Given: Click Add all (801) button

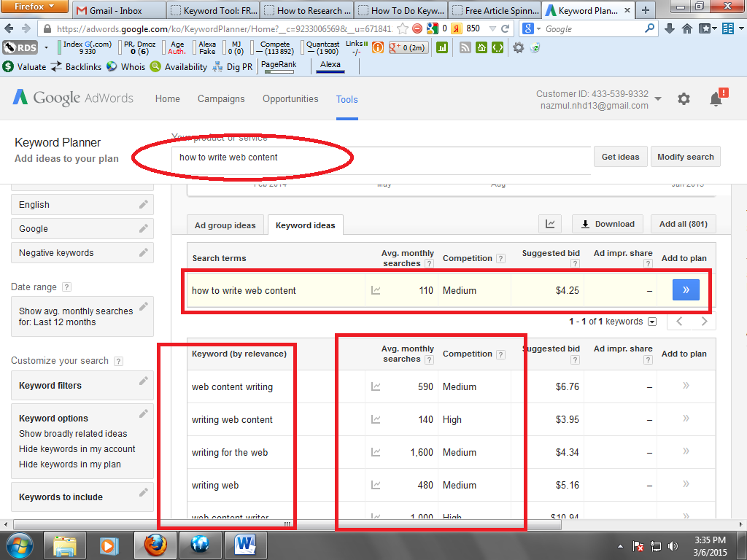Looking at the screenshot, I should [683, 224].
